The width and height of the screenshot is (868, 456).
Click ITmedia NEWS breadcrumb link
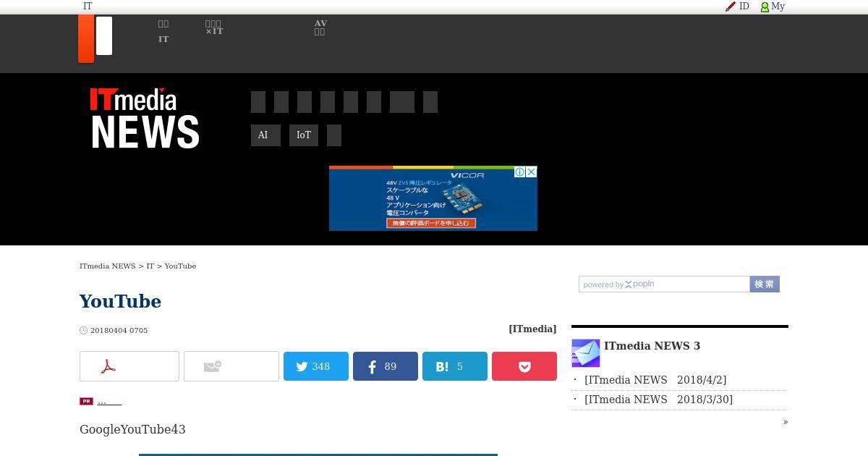(108, 266)
